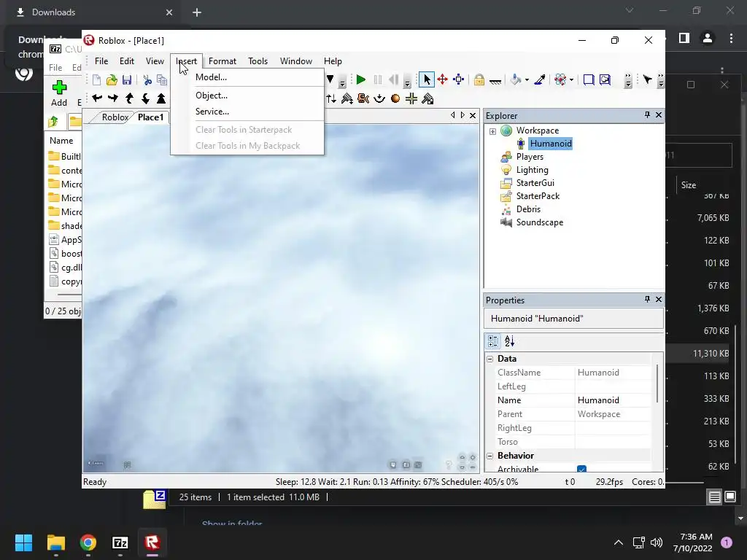Open the File menu in Roblox
Screen dimensions: 747x560
(x=101, y=61)
